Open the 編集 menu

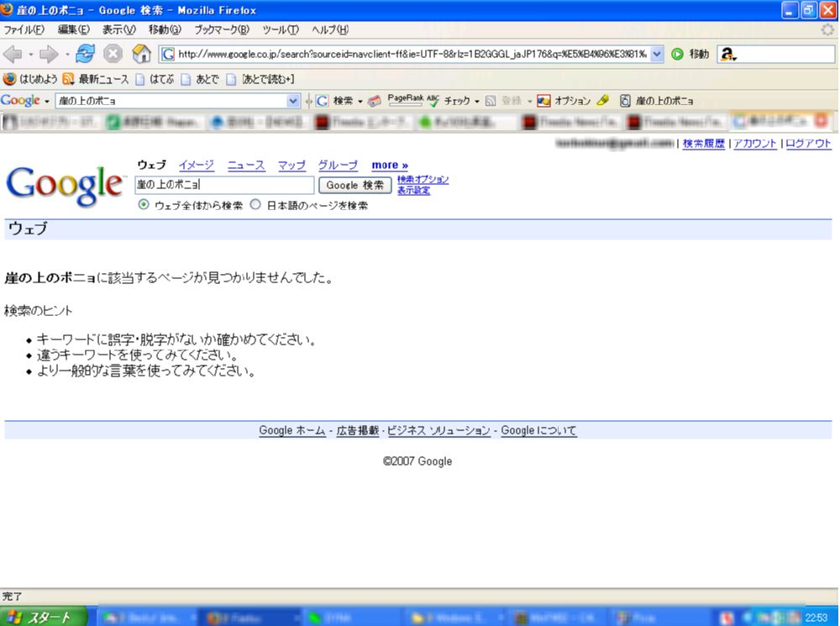pos(73,30)
